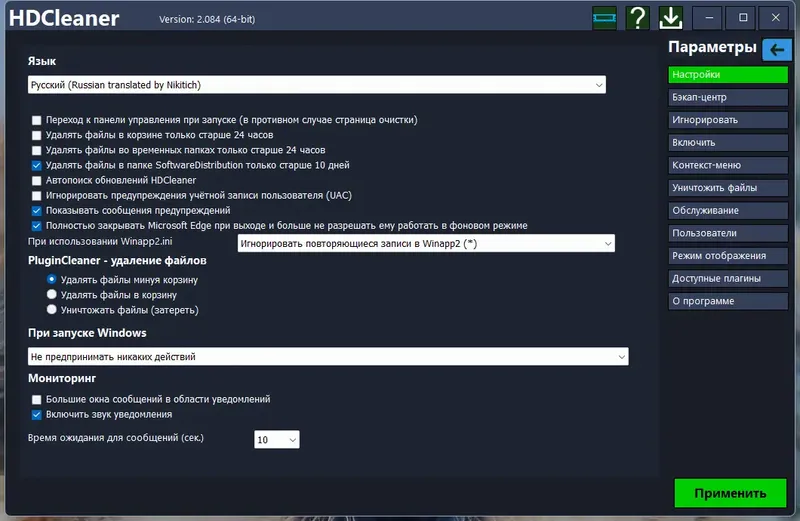Open help via the question mark icon
The width and height of the screenshot is (800, 521).
click(638, 18)
